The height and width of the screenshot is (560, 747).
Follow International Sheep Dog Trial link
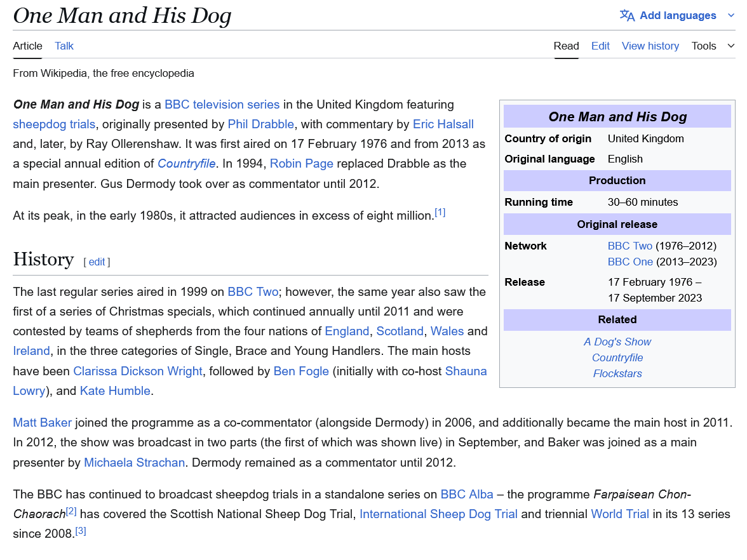438,514
